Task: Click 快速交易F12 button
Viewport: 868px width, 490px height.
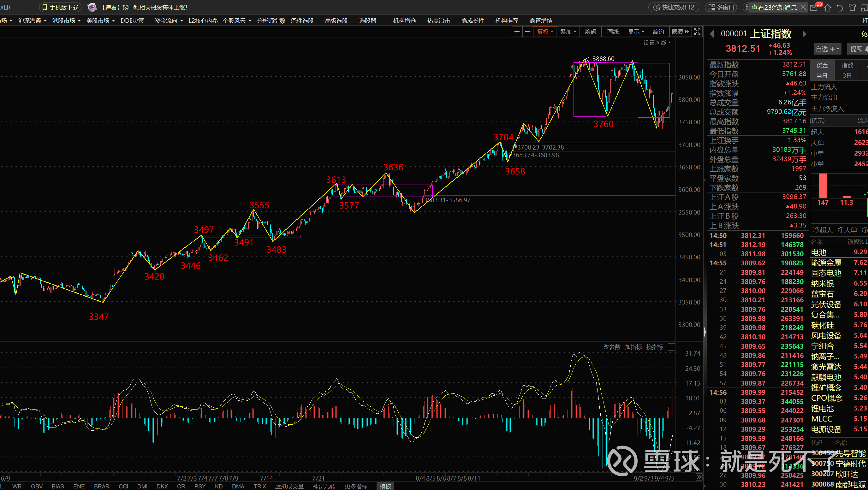Action: pyautogui.click(x=674, y=7)
